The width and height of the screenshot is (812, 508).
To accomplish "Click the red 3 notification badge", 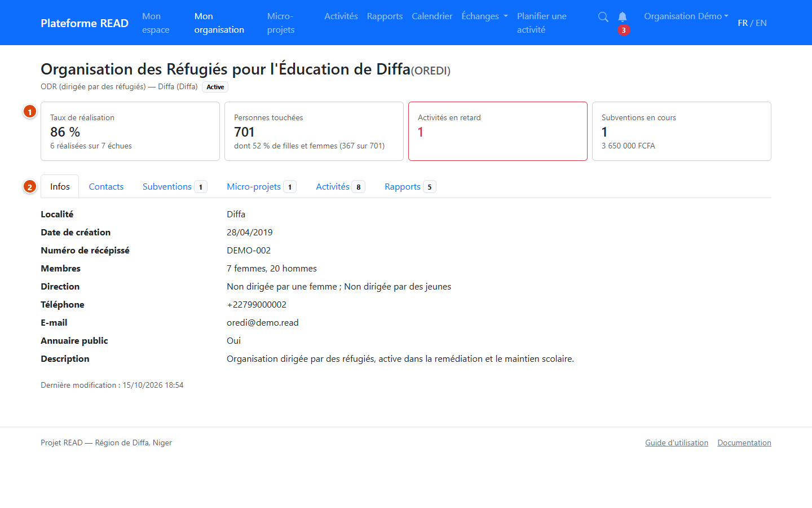I will [624, 30].
